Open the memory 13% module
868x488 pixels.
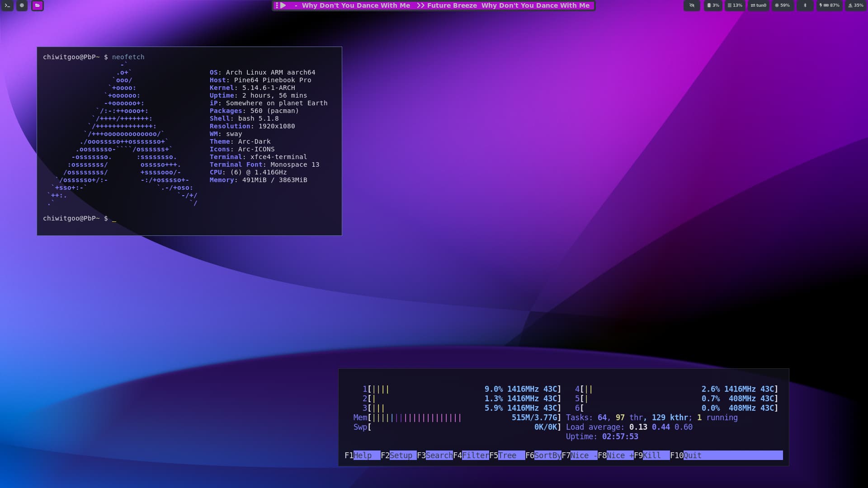tap(735, 5)
